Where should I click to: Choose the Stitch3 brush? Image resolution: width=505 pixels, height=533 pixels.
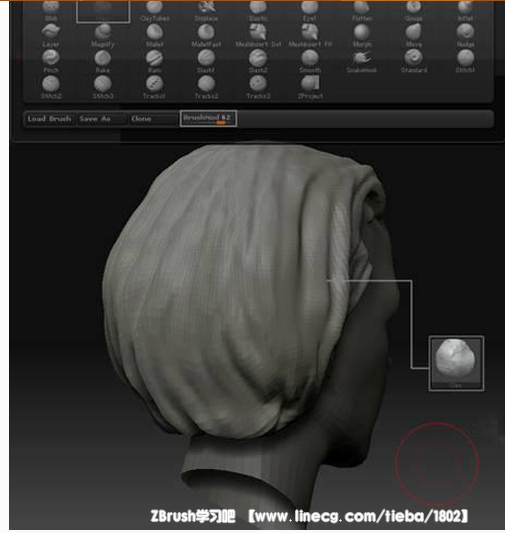tap(103, 87)
